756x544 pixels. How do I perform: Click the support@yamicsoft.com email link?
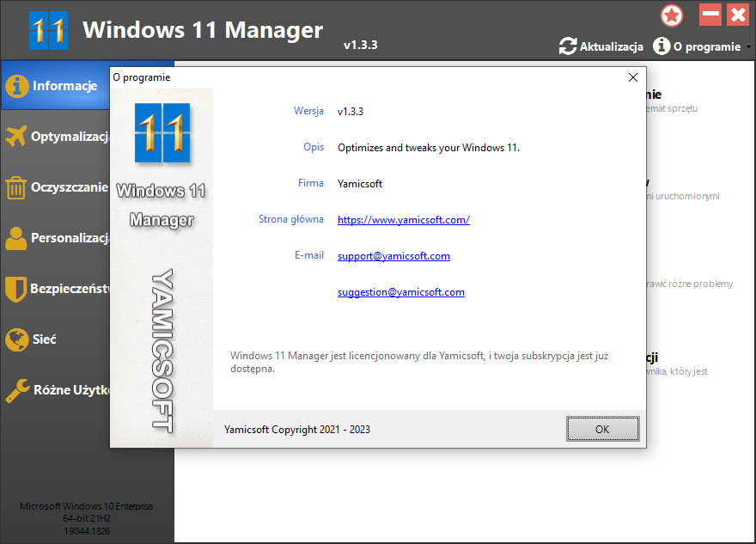[x=393, y=256]
